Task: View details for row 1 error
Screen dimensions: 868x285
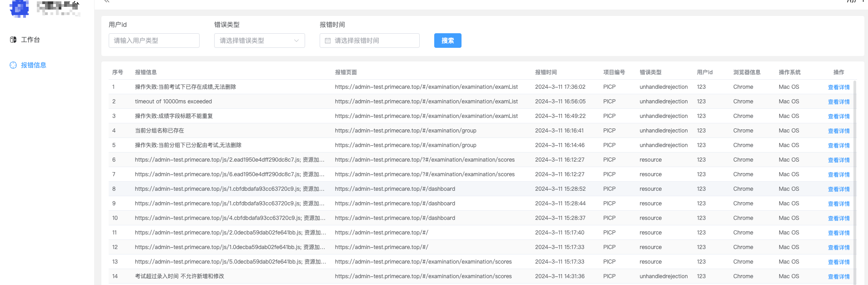Action: pos(838,87)
